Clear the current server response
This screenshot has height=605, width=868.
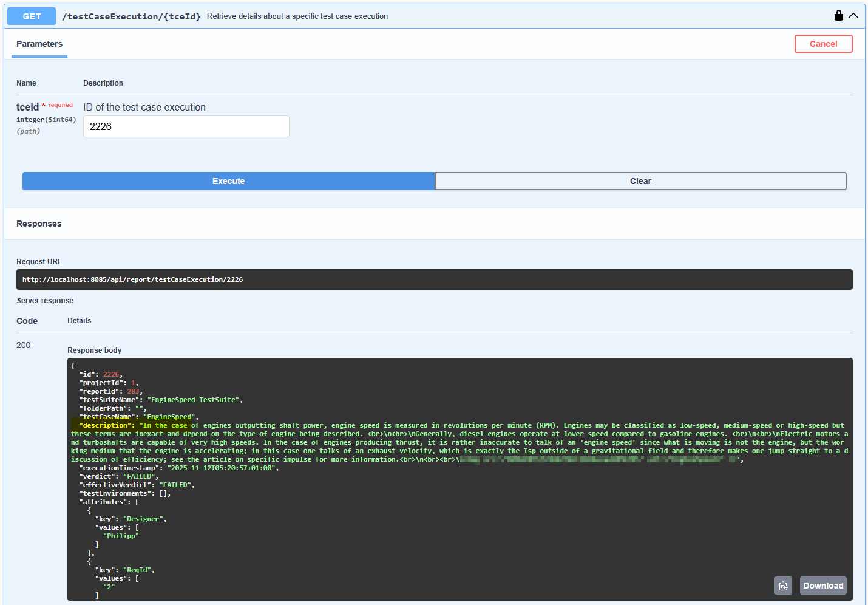[x=640, y=180]
